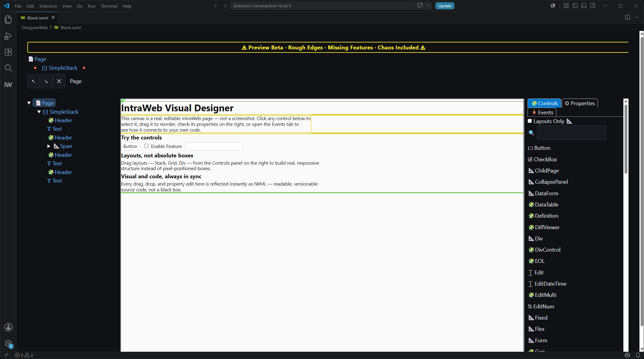Image resolution: width=644 pixels, height=359 pixels.
Task: Click the Update button in title bar
Action: pos(445,6)
